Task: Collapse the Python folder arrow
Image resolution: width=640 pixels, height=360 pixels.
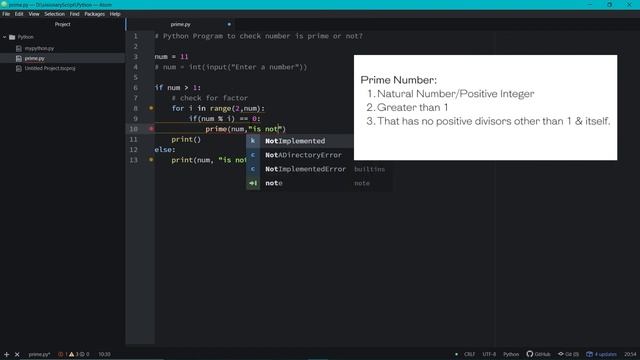Action: pyautogui.click(x=4, y=37)
